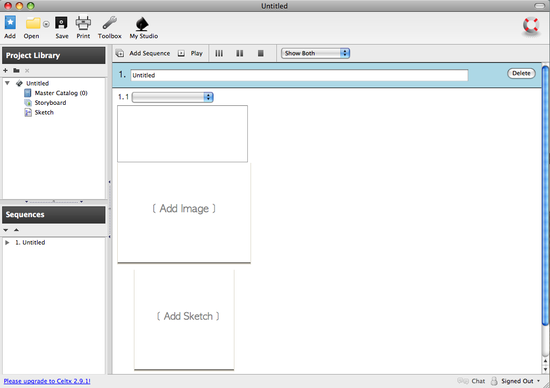Click the shot description text box
Image resolution: width=550 pixels, height=388 pixels.
182,134
